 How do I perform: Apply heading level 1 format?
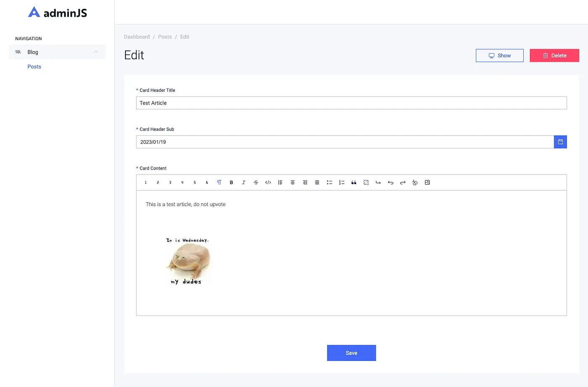(x=146, y=183)
